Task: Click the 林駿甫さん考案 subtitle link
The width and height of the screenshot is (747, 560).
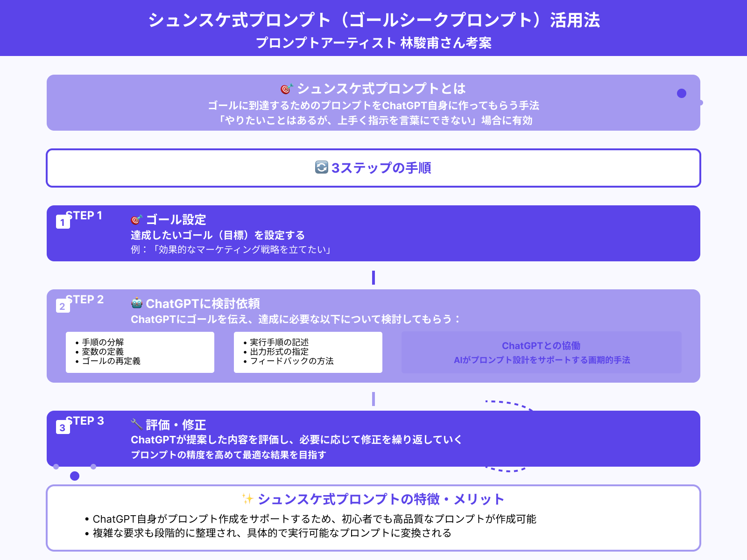Action: 373,44
